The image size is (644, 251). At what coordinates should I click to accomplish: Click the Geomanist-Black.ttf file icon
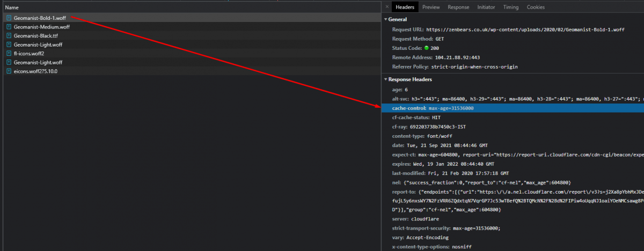point(9,35)
